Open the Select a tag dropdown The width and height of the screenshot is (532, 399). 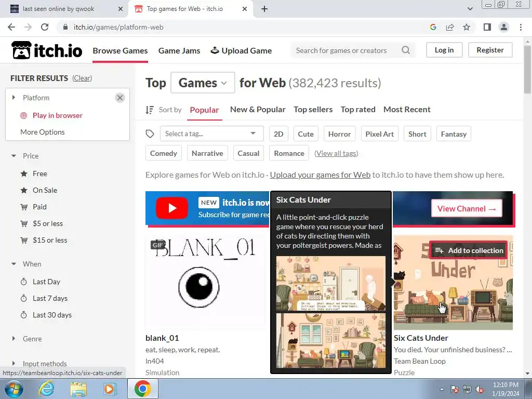tap(212, 134)
